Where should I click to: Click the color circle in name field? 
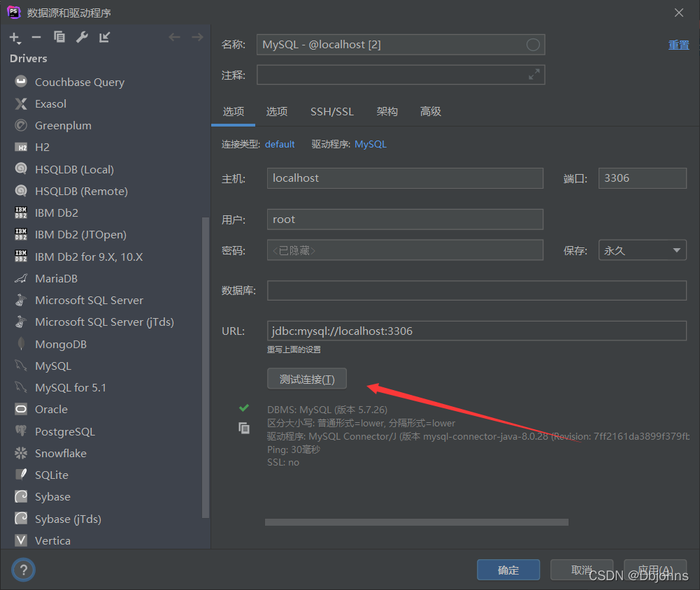coord(533,45)
